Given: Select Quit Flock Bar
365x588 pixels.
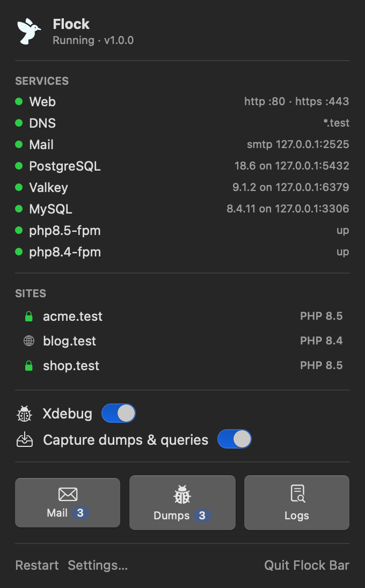Looking at the screenshot, I should coord(307,565).
